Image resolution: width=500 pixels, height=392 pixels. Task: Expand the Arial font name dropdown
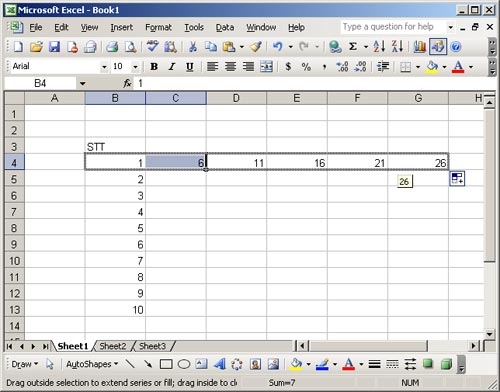tap(104, 67)
